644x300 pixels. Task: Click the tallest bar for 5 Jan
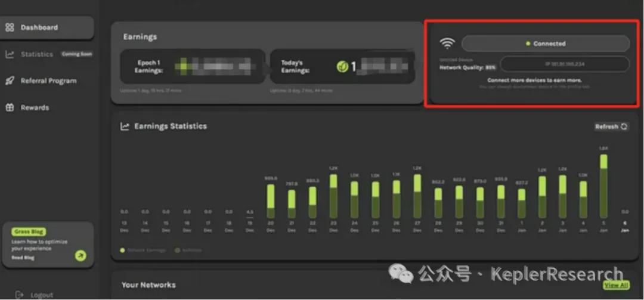603,186
